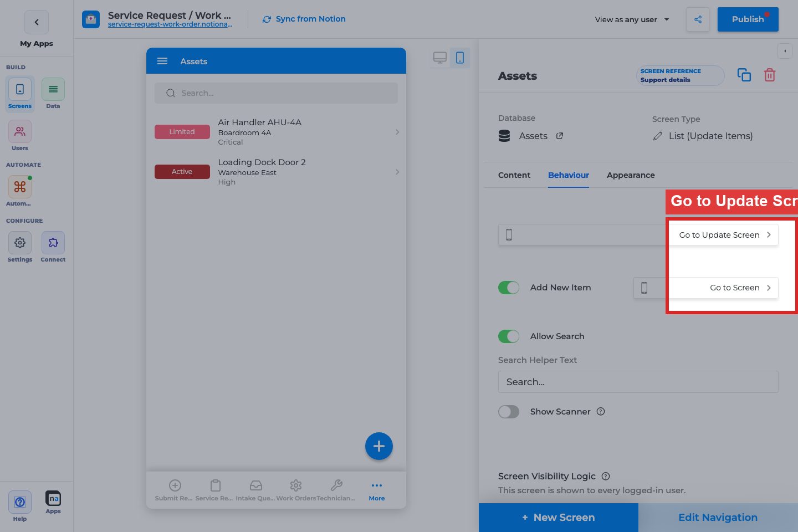Open the Air Handler AHU-4A row chevron
The height and width of the screenshot is (532, 798).
coord(397,132)
